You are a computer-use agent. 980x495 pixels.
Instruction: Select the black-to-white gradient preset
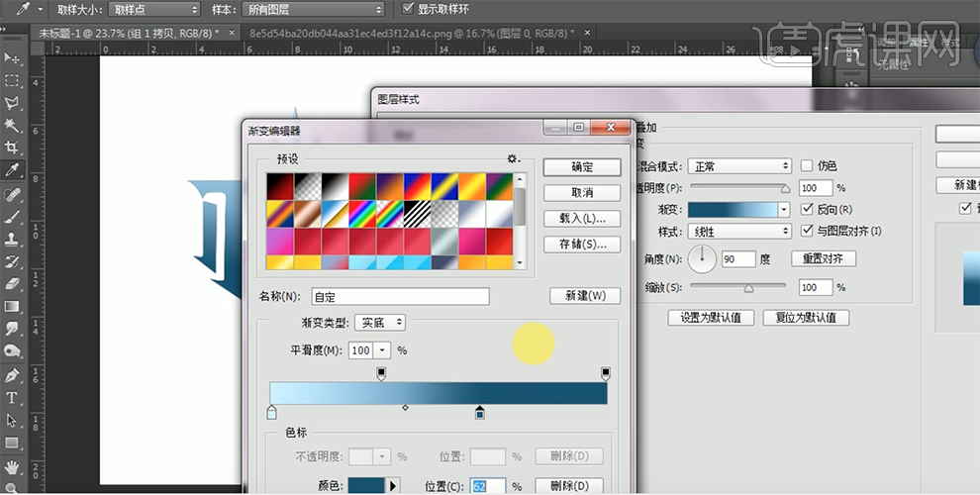click(x=335, y=186)
